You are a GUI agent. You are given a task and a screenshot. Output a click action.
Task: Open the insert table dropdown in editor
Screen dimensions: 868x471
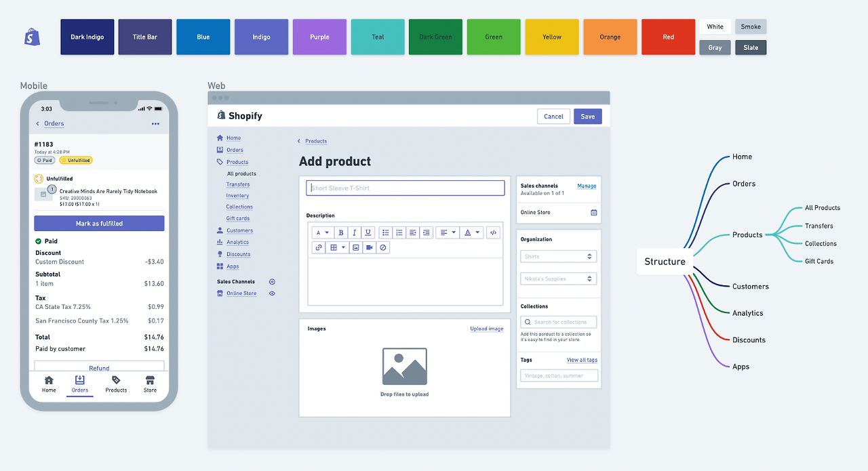(338, 247)
